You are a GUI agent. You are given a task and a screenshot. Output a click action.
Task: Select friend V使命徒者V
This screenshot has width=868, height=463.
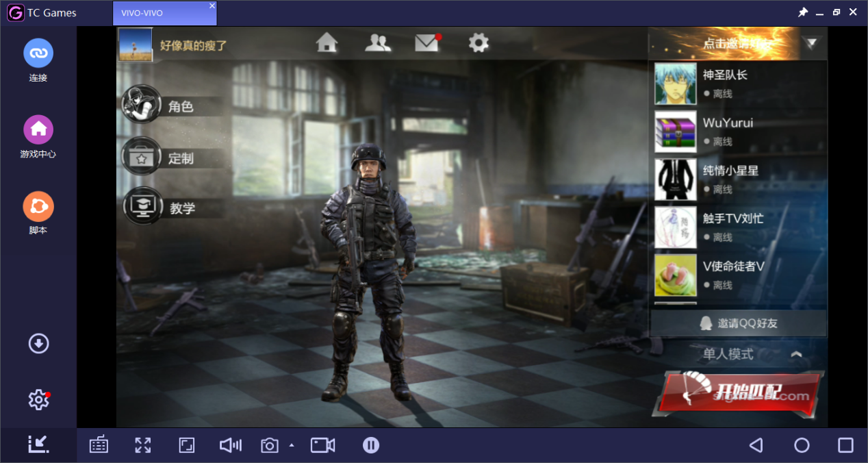click(x=738, y=275)
